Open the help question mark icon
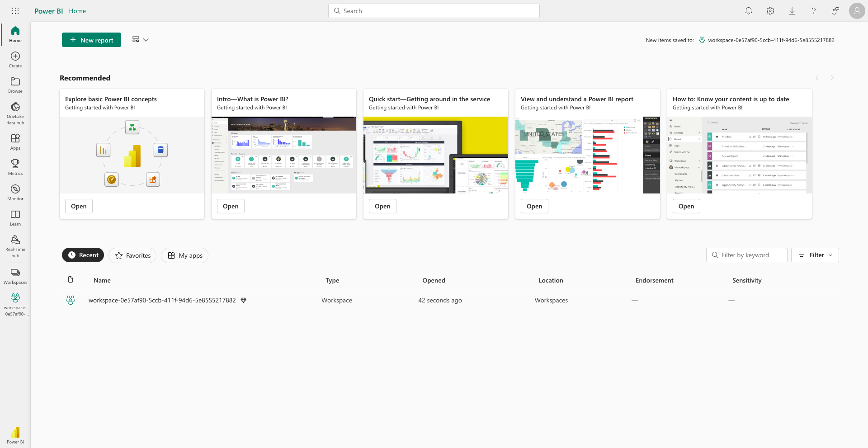868x448 pixels. pyautogui.click(x=814, y=11)
